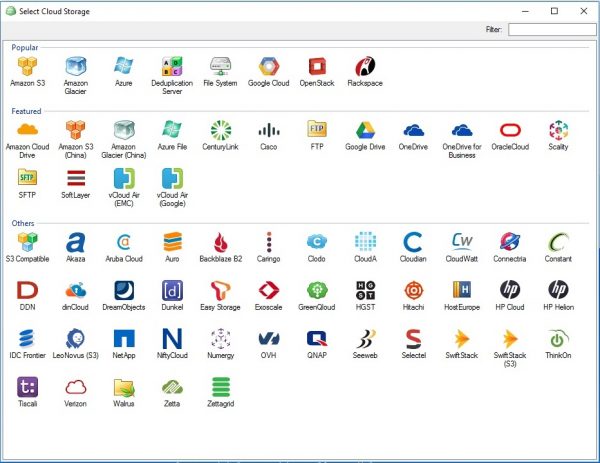600x463 pixels.
Task: Choose dinCloud storage
Action: point(76,290)
